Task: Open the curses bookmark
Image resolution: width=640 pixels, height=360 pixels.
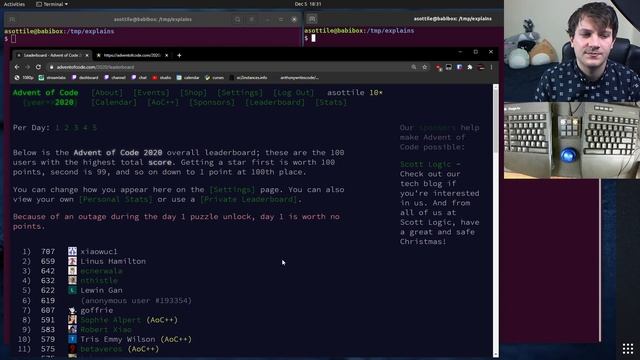Action: (214, 77)
